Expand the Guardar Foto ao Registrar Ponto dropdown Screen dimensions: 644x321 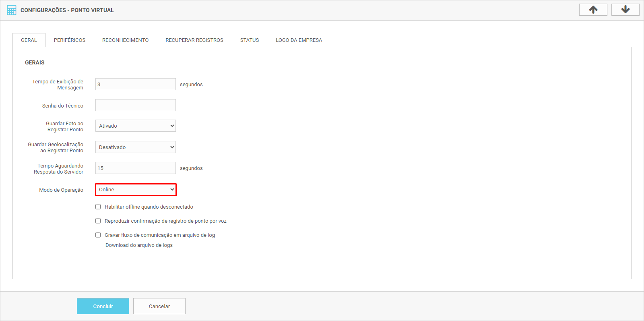pos(136,126)
